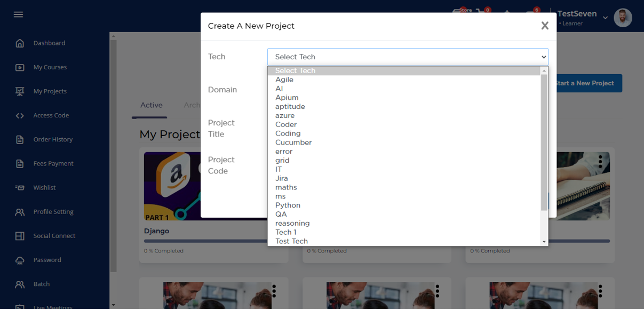Click the My Courses play icon
Screen dimensions: 644x309
[x=20, y=67]
